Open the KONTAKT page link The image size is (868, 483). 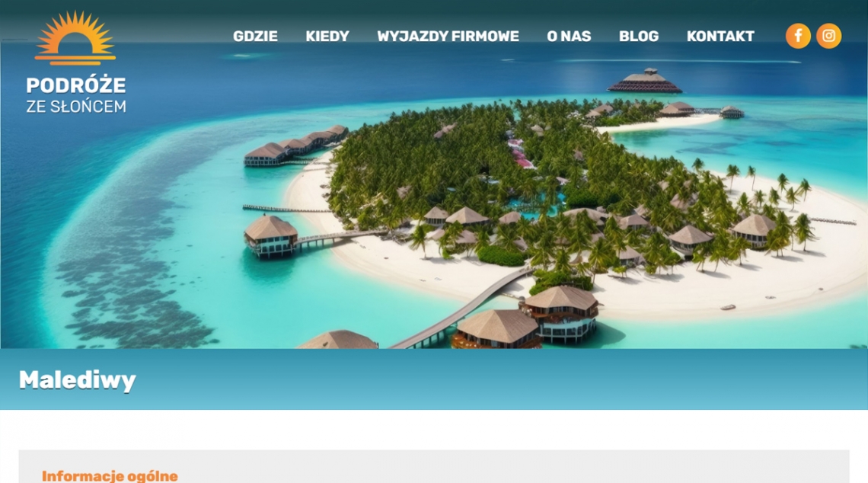(x=720, y=37)
